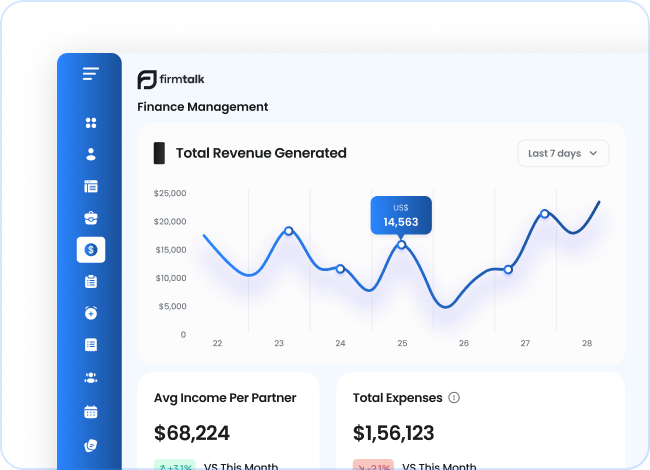Expand the Last 7 days dropdown
The width and height of the screenshot is (650, 470).
click(563, 153)
